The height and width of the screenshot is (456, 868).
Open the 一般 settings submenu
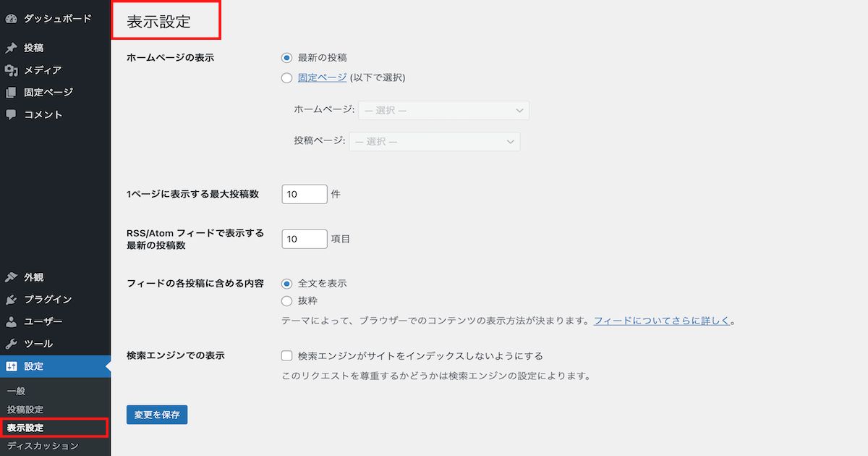tap(16, 392)
